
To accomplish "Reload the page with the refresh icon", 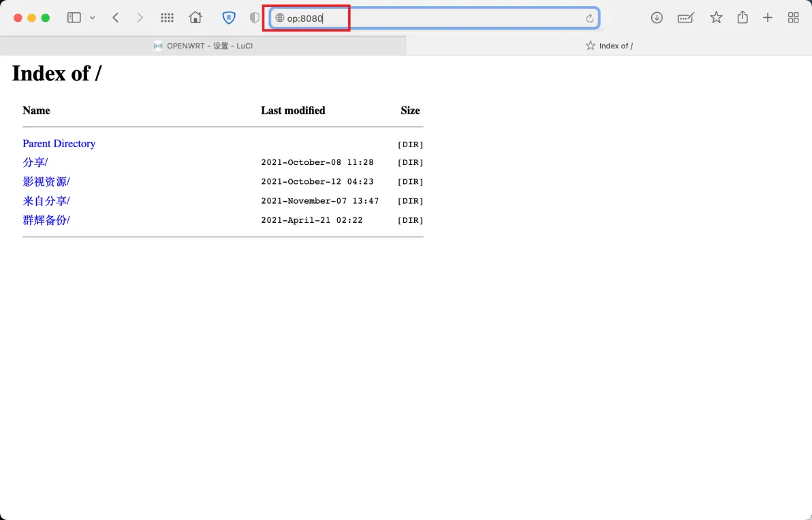I will click(x=589, y=18).
